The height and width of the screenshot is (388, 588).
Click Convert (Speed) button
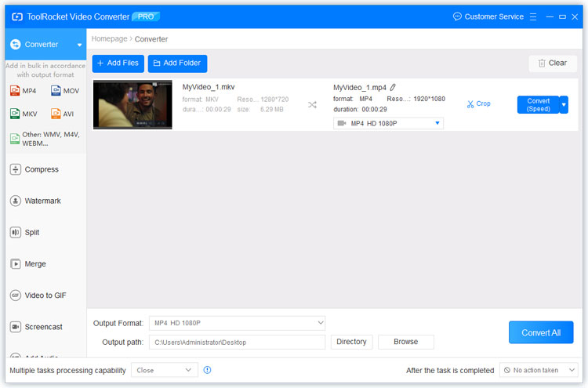(538, 104)
